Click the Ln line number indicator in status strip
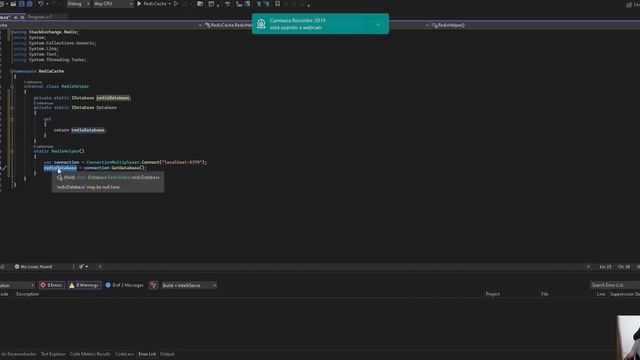This screenshot has height=360, width=640. (605, 267)
